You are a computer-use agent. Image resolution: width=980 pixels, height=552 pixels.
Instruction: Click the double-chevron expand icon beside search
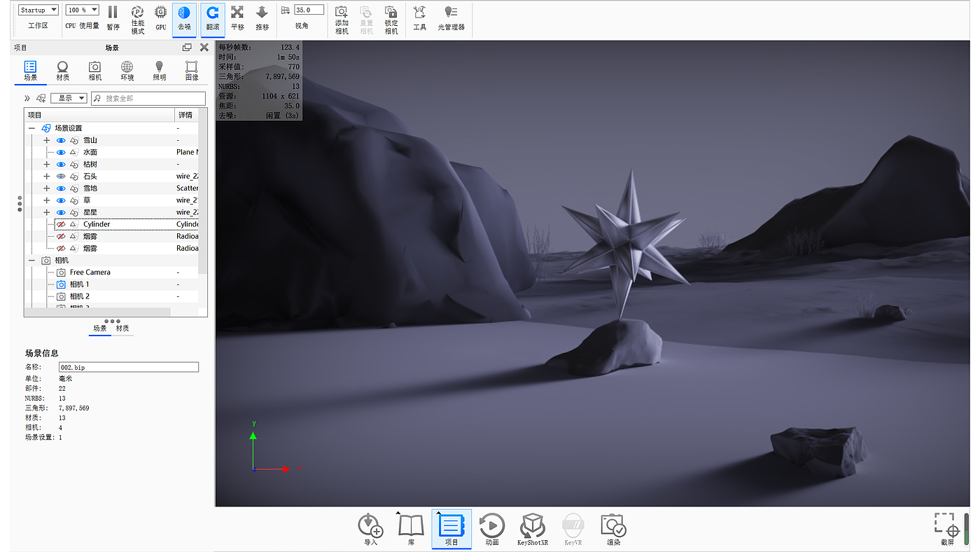[27, 99]
